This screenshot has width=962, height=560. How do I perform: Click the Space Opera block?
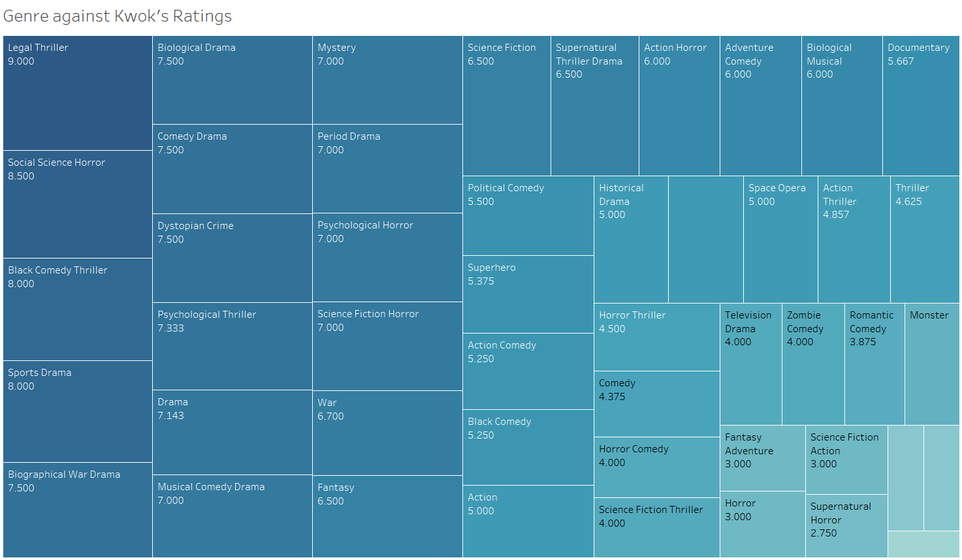pyautogui.click(x=780, y=239)
